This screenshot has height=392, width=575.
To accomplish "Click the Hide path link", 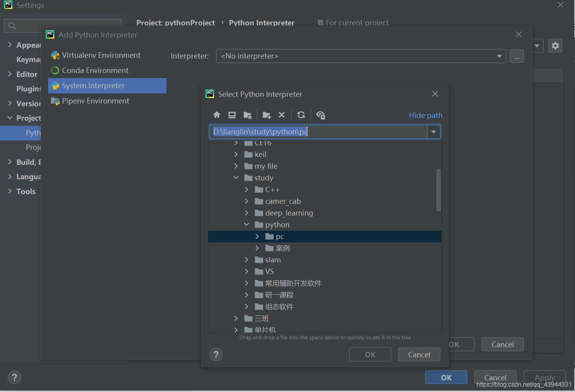I will pyautogui.click(x=425, y=115).
